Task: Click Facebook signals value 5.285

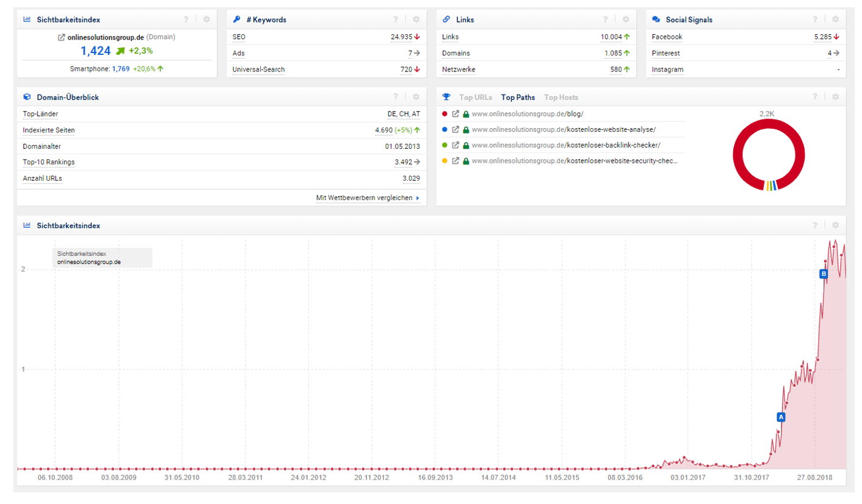Action: [823, 37]
